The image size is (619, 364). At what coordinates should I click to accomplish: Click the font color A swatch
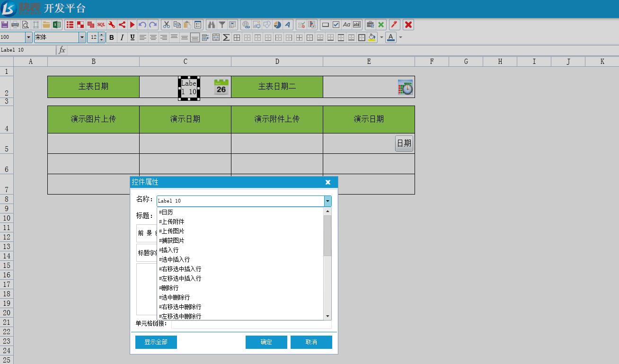tap(391, 37)
